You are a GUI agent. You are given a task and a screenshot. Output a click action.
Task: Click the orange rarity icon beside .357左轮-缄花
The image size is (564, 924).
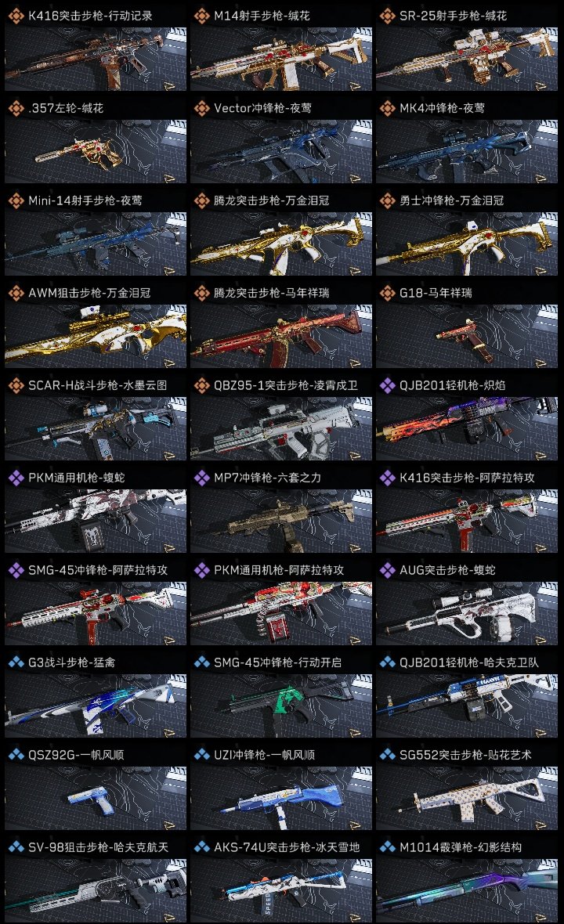click(16, 108)
